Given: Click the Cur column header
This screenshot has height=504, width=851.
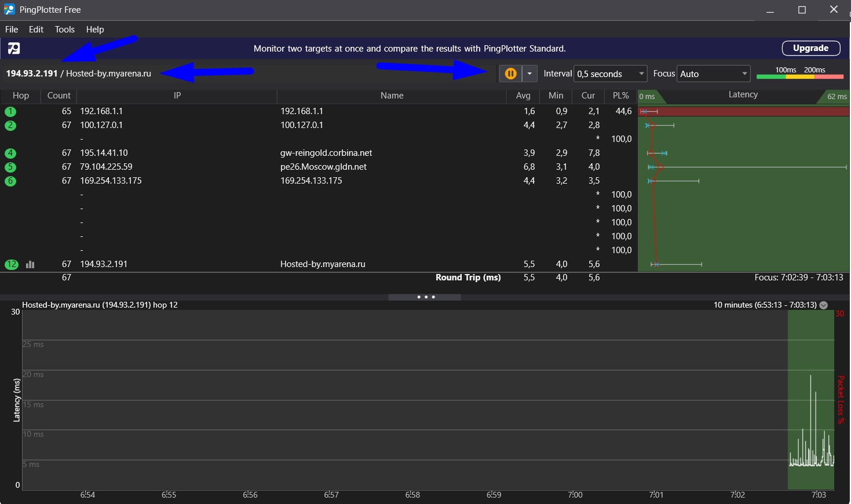Looking at the screenshot, I should [x=589, y=96].
